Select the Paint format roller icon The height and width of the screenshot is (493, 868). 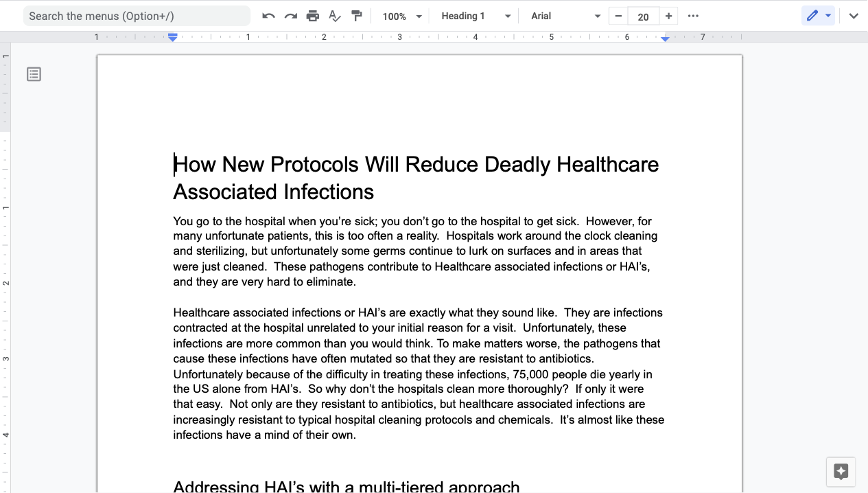(357, 16)
